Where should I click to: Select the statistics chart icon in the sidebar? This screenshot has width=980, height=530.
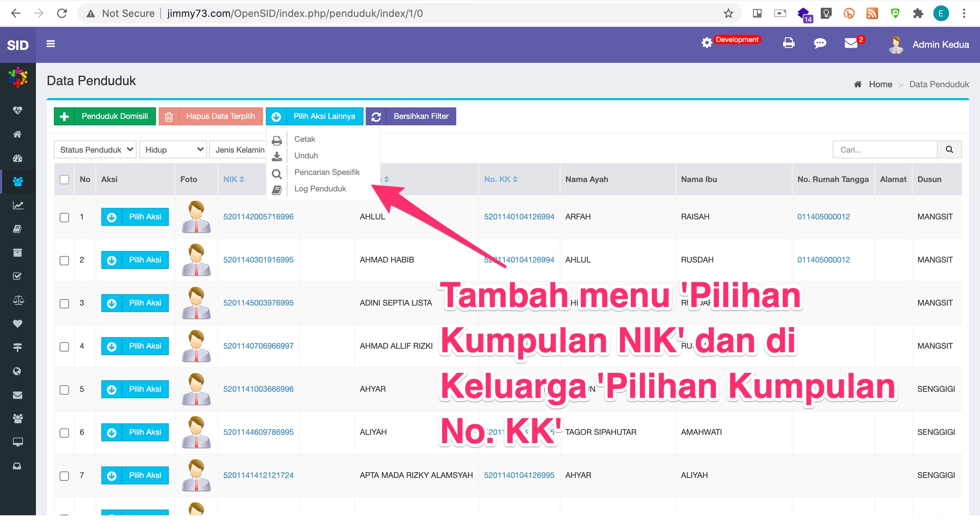coord(17,205)
